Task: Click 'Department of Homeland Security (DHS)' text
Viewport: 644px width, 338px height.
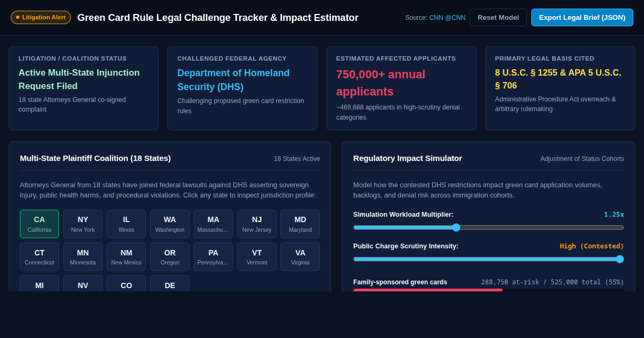Action: pyautogui.click(x=233, y=79)
